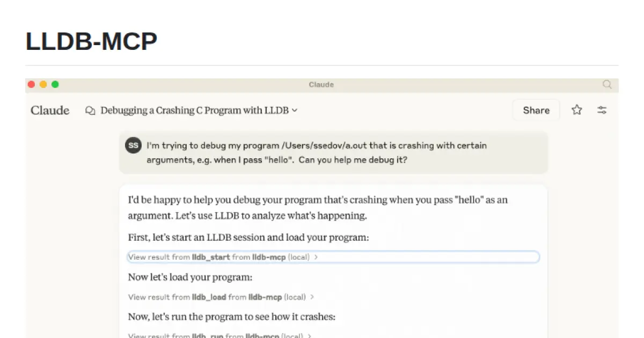Click the Share button
Viewport: 644px width, 338px height.
coord(536,110)
